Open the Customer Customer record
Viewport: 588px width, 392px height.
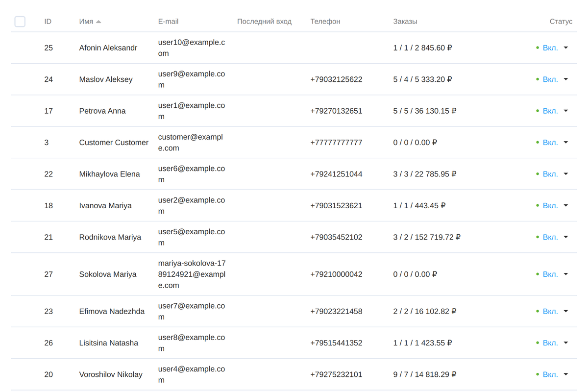point(114,143)
